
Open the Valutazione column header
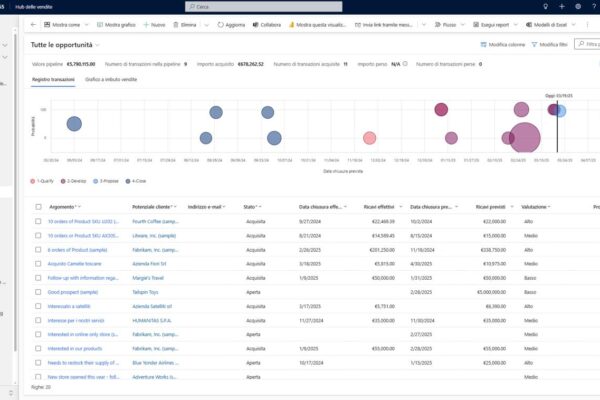pos(536,207)
